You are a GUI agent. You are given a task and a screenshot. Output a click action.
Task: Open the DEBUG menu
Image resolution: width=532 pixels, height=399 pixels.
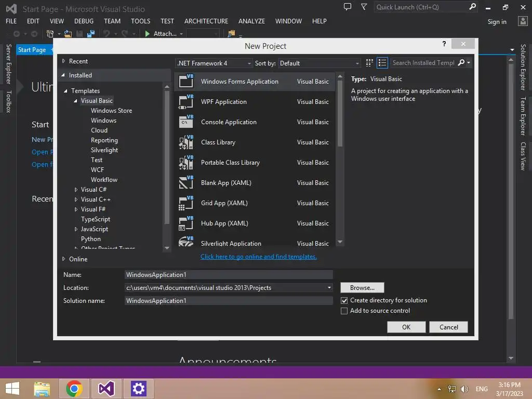(84, 21)
